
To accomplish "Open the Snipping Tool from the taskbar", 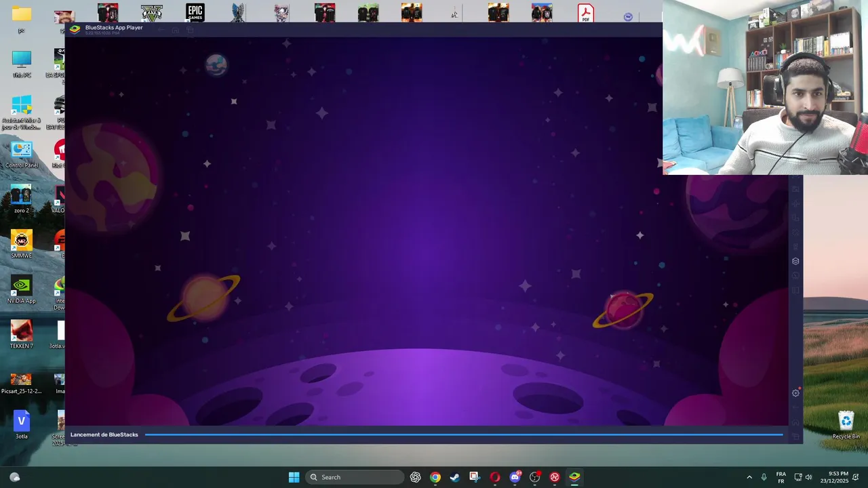I will point(475,477).
